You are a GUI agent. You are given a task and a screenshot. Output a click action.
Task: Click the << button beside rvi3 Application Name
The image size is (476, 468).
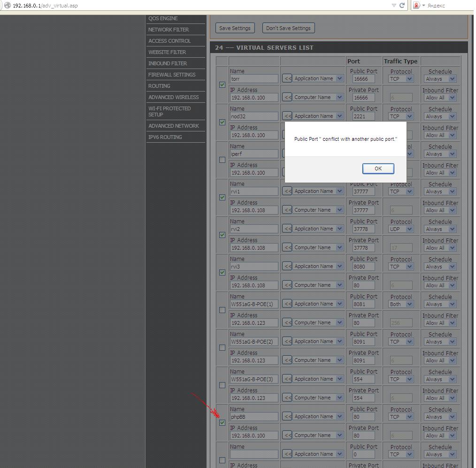pyautogui.click(x=287, y=267)
